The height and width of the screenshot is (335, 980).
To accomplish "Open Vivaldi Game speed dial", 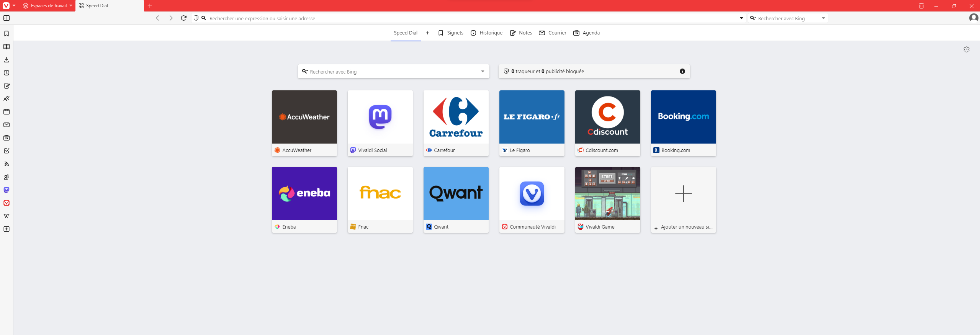I will (608, 200).
